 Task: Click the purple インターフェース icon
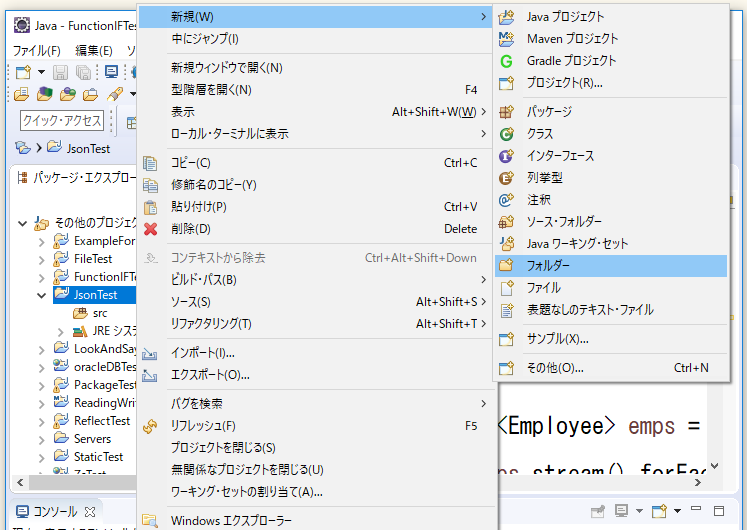click(506, 156)
